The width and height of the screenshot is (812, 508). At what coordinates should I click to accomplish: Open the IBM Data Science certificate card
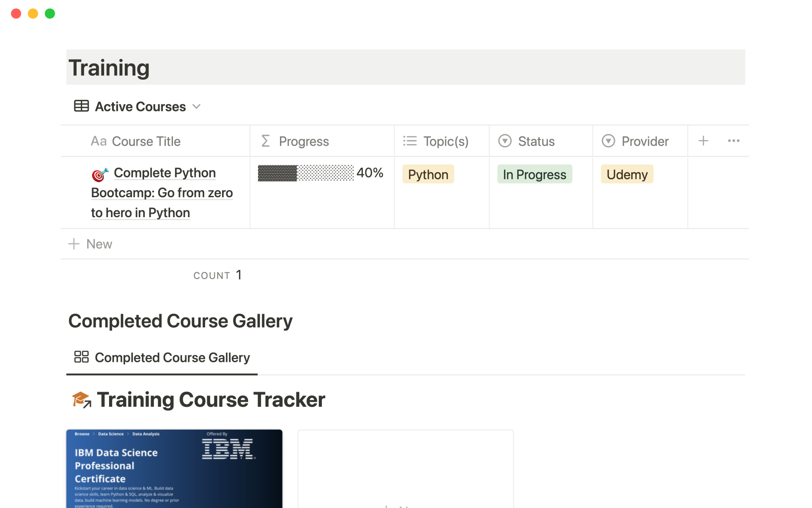click(x=174, y=468)
